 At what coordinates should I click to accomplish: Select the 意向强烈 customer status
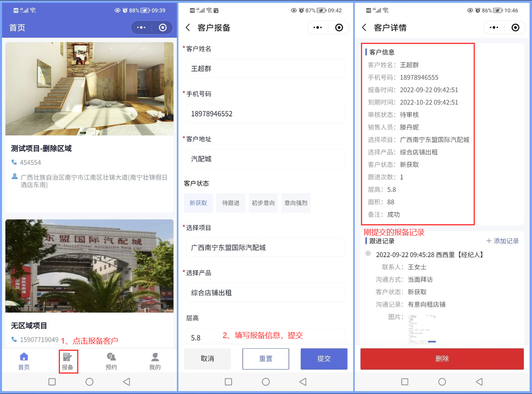[296, 203]
